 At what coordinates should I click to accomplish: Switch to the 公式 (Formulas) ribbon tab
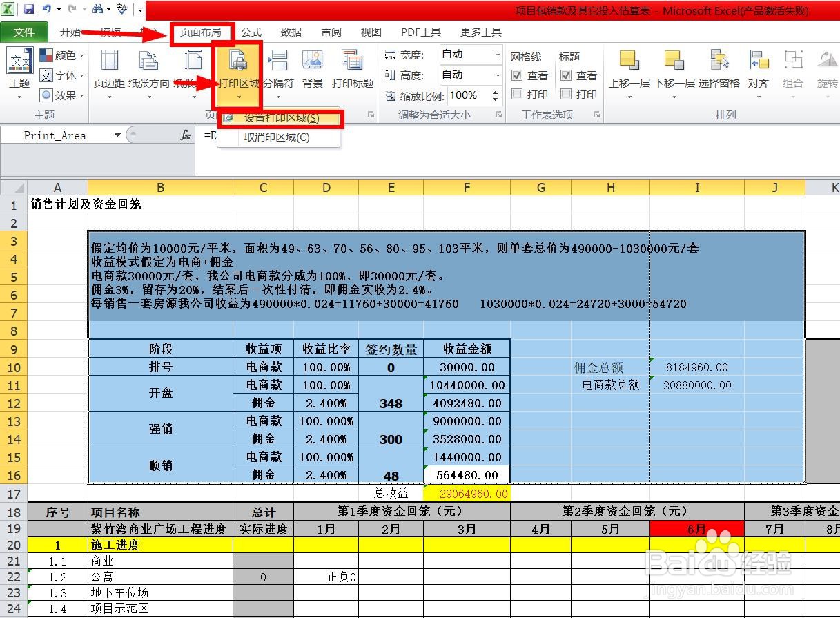(x=251, y=32)
